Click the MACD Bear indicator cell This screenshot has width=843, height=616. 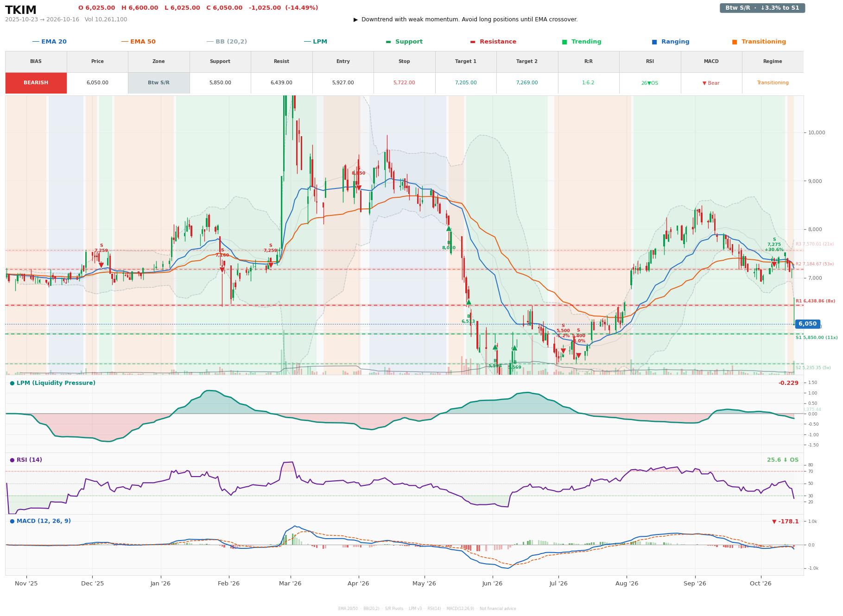click(711, 83)
